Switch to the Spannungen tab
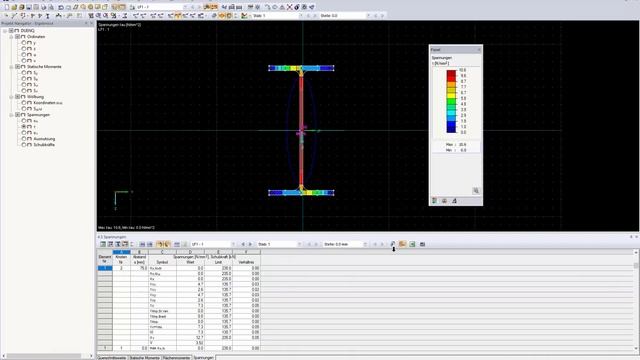The height and width of the screenshot is (360, 640). pyautogui.click(x=203, y=358)
